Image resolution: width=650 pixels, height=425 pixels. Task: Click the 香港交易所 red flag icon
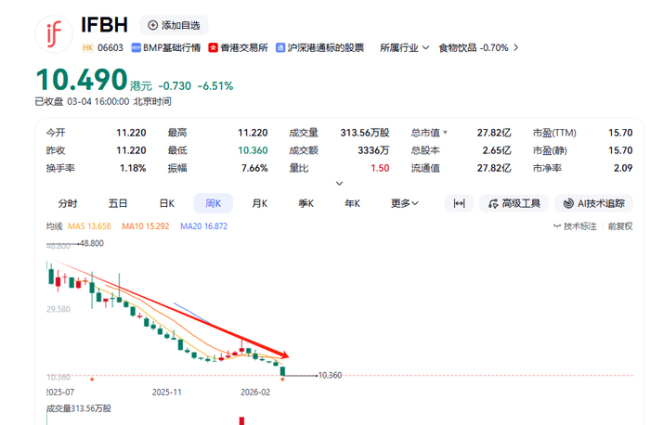[x=213, y=48]
